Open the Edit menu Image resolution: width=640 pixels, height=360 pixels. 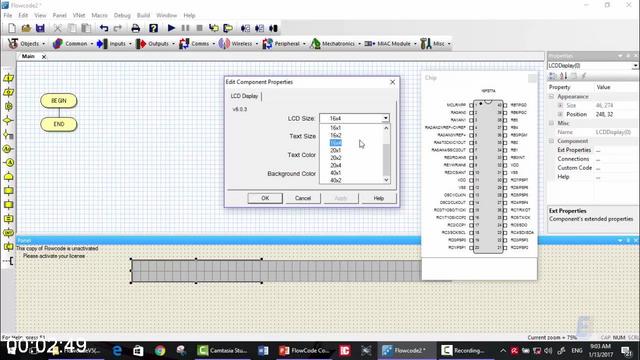click(23, 15)
